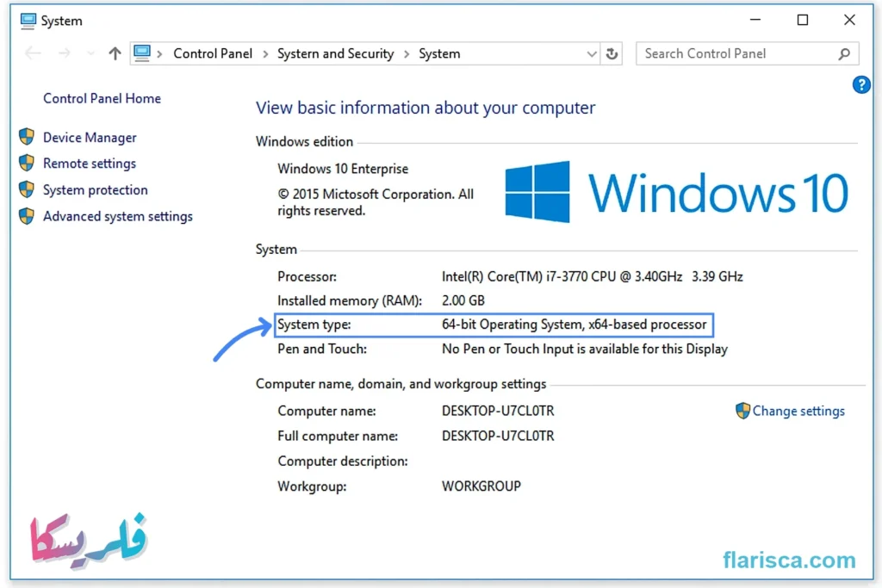
Task: Select the System breadcrumb item
Action: [x=439, y=53]
